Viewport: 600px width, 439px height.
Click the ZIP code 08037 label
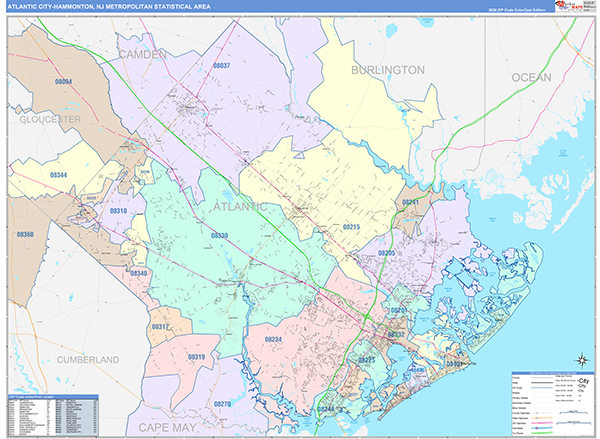point(221,65)
